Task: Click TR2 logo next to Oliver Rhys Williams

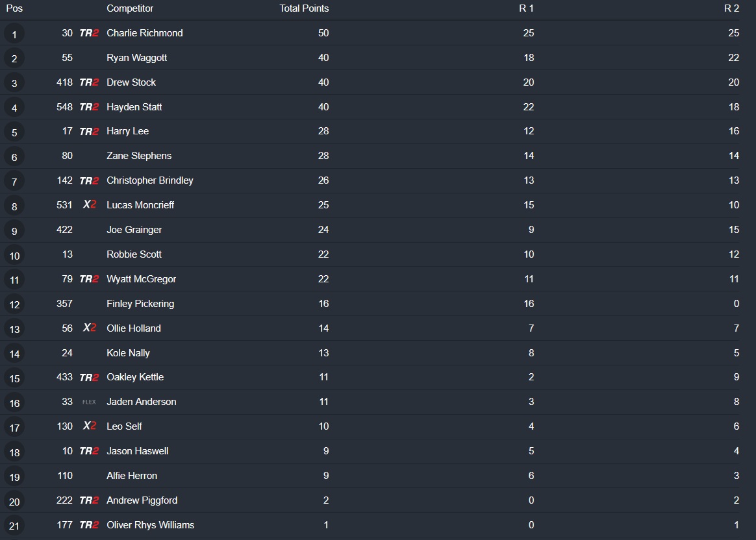Action: (89, 525)
